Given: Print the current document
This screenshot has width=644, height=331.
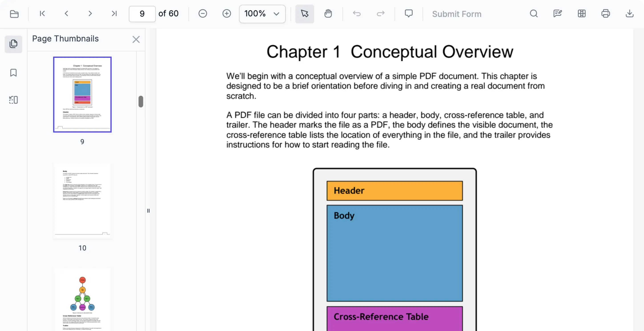Looking at the screenshot, I should pyautogui.click(x=606, y=14).
